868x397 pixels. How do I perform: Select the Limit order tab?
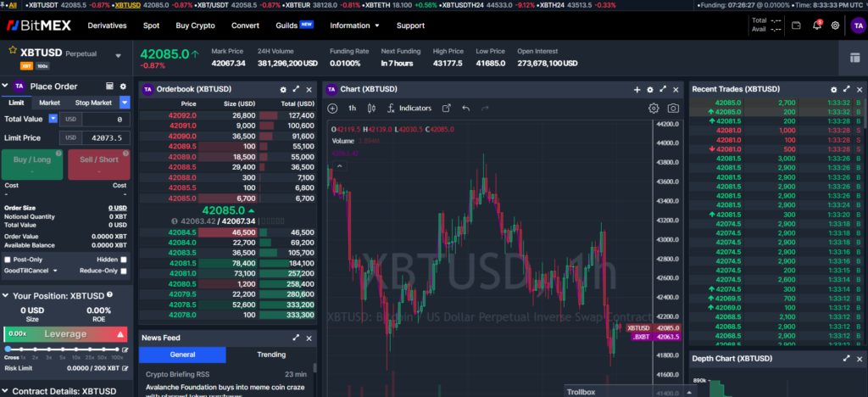[17, 103]
